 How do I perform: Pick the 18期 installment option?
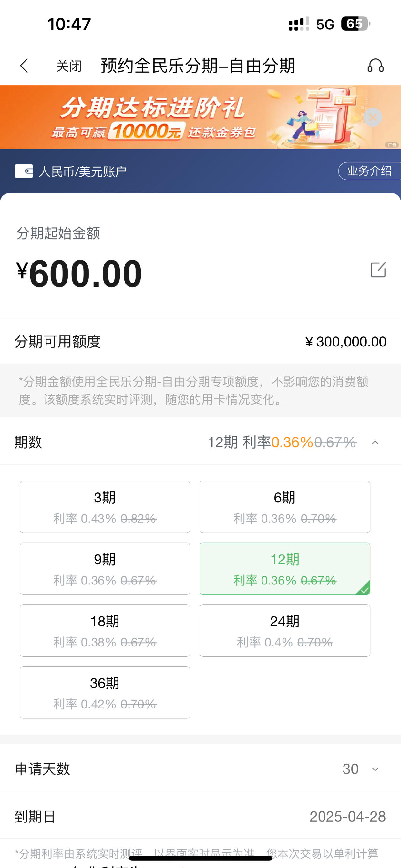[x=105, y=630]
